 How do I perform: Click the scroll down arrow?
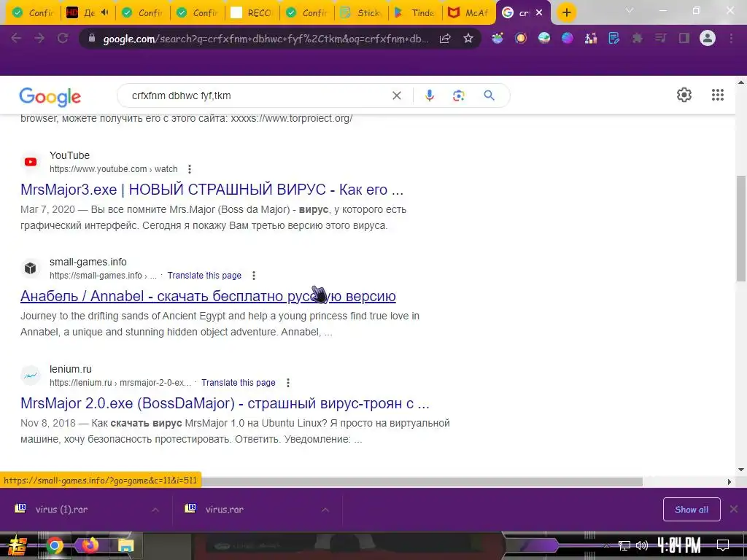click(741, 470)
